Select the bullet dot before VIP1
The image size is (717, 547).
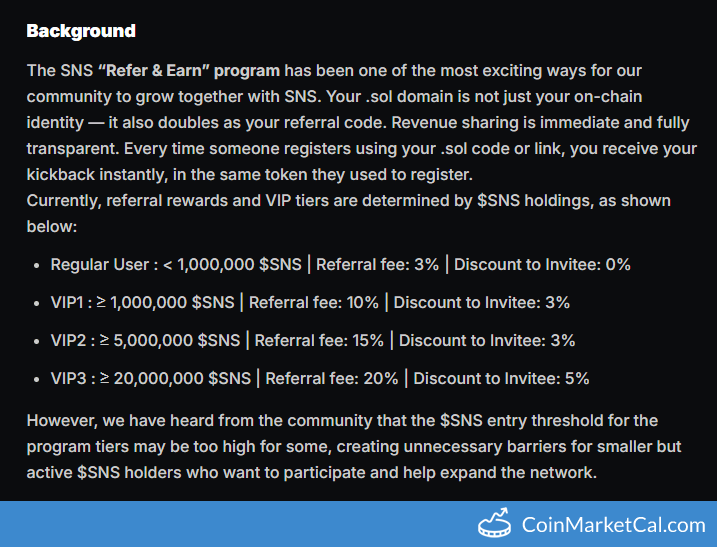[36, 303]
